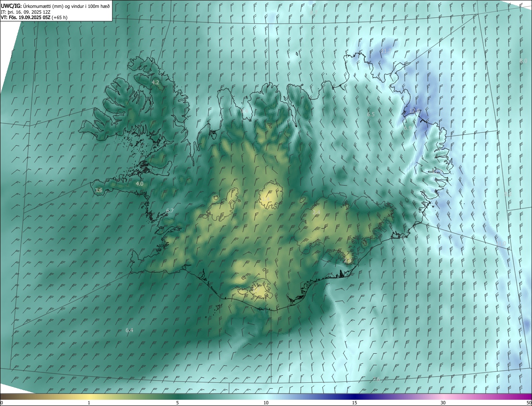Click the 8.0 value near the right edge
This screenshot has height=406, width=532.
point(524,61)
